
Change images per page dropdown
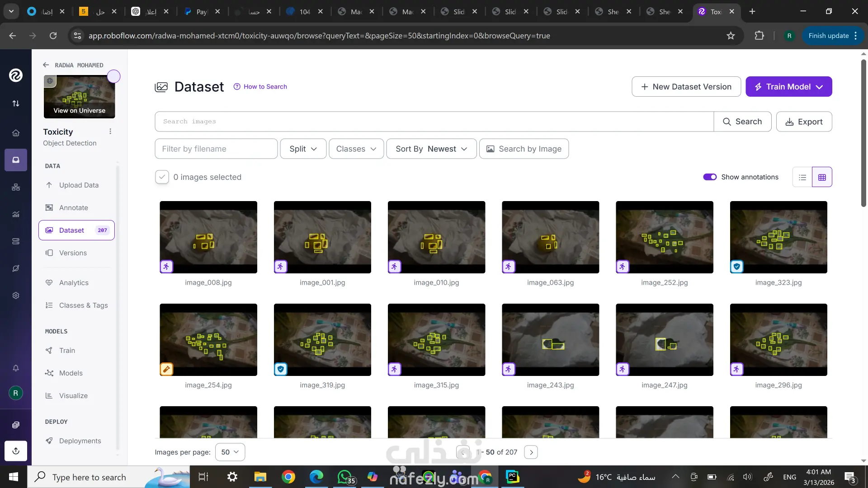point(230,452)
